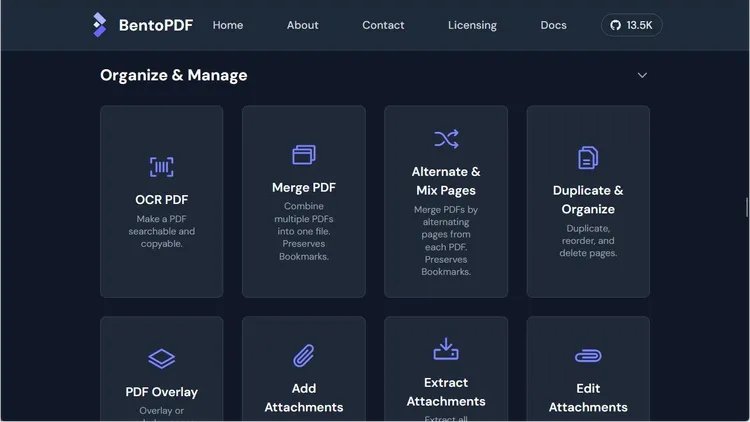Open Alternate & Mix Pages title
The height and width of the screenshot is (422, 750).
pyautogui.click(x=446, y=181)
